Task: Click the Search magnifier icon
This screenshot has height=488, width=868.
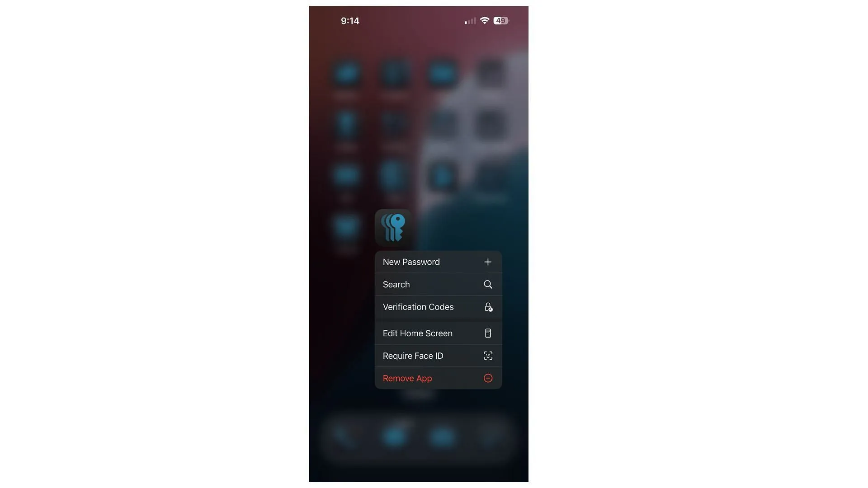Action: coord(488,284)
